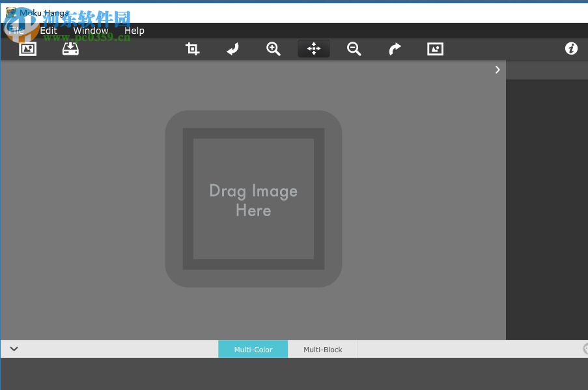Click the palette icon at bottom right
Viewport: 588px width, 390px height.
pos(584,350)
